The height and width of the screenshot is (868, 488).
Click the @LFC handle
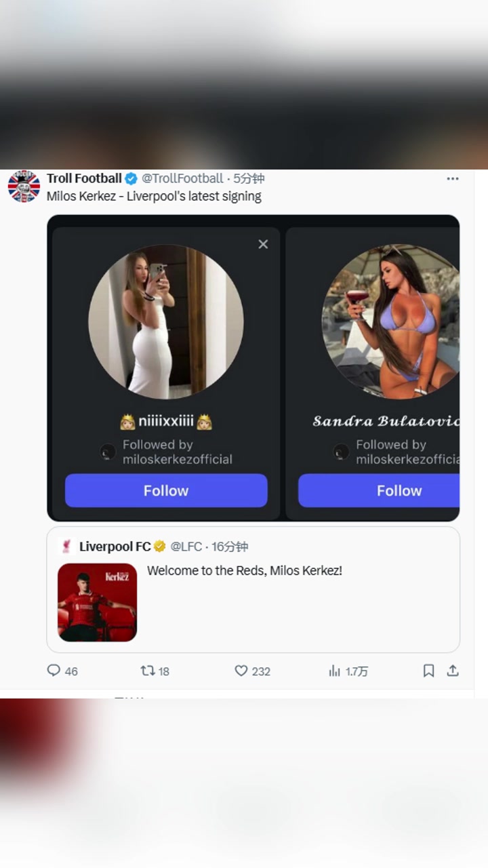[186, 547]
